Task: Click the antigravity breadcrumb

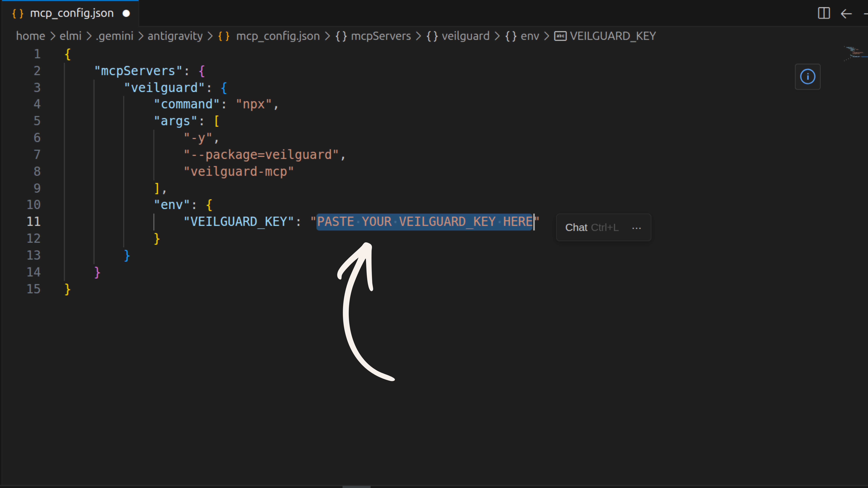Action: 175,36
